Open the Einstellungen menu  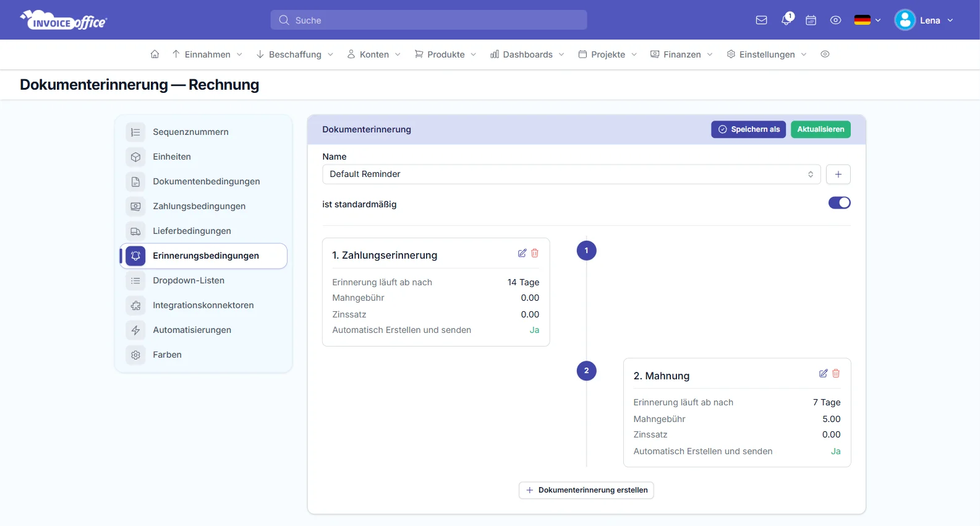click(767, 54)
